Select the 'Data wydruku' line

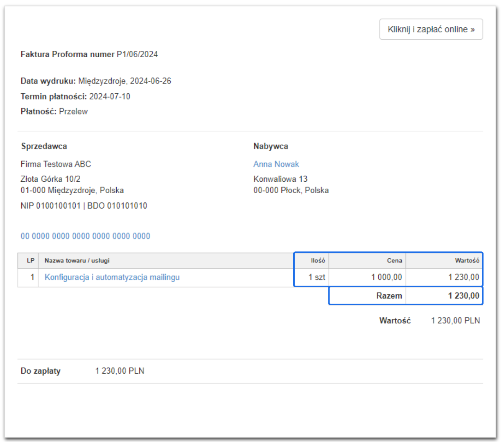(x=96, y=81)
